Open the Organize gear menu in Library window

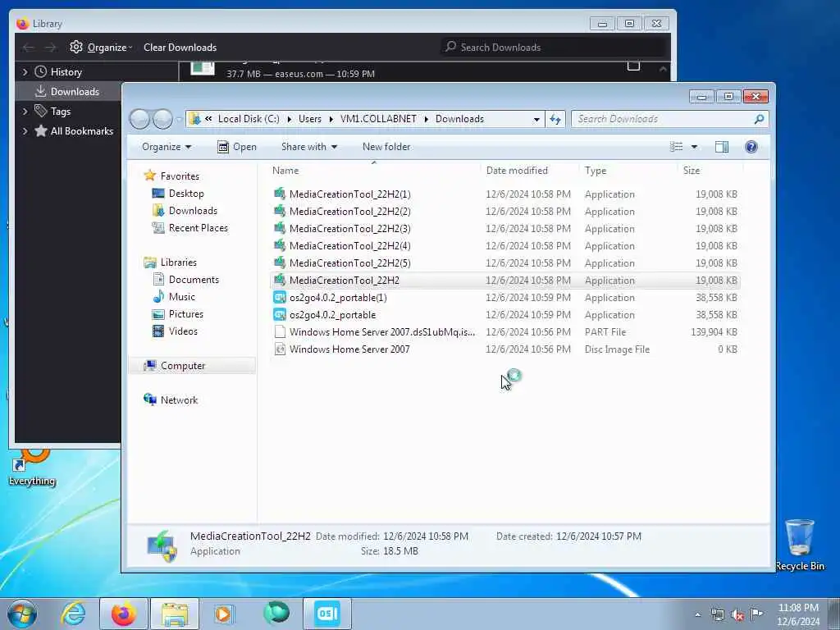pos(101,47)
